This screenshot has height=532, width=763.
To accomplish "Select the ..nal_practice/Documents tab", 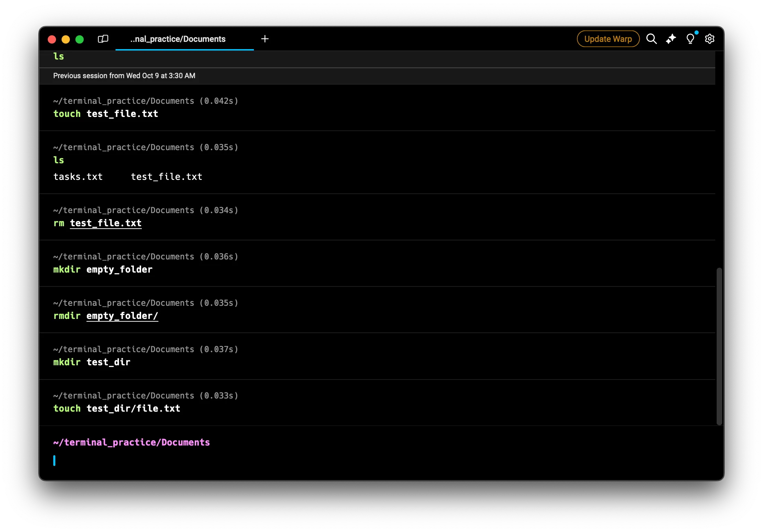I will point(178,39).
